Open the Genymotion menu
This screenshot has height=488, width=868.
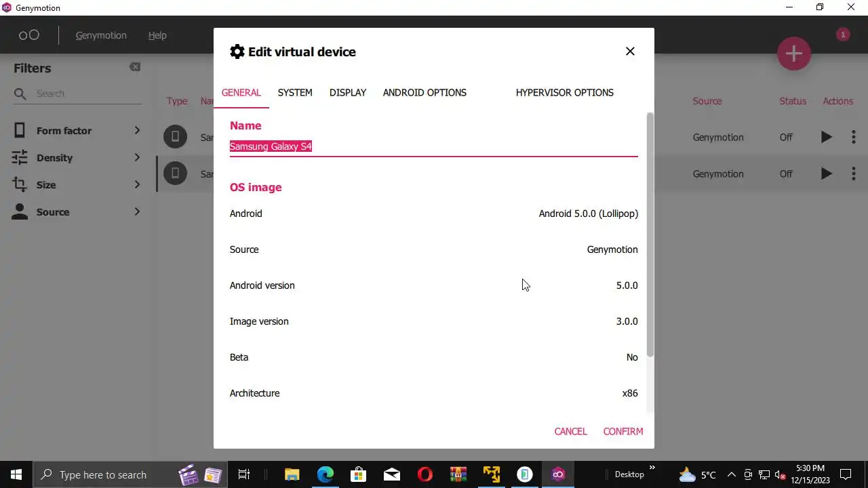coord(101,35)
